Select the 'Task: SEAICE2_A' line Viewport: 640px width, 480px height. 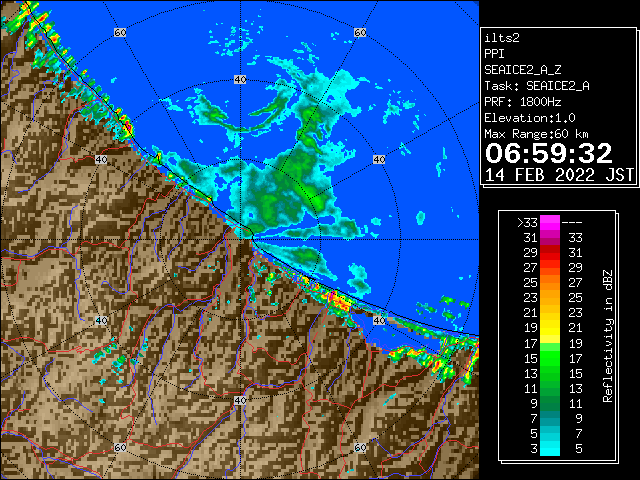[x=537, y=86]
